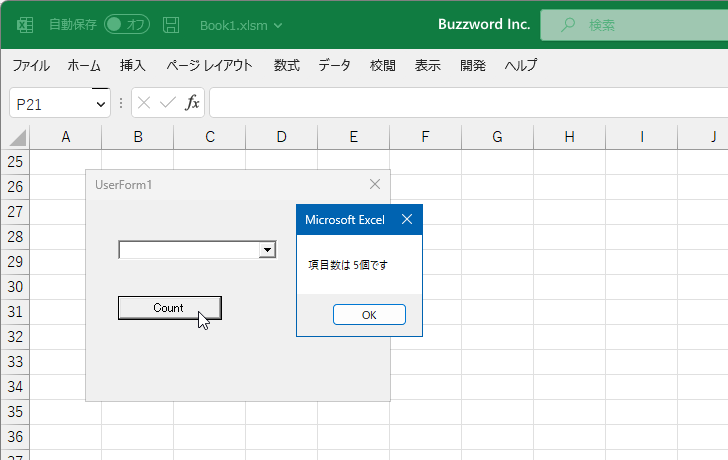This screenshot has height=460, width=728.
Task: Click the Insert Function fx icon
Action: [x=192, y=103]
